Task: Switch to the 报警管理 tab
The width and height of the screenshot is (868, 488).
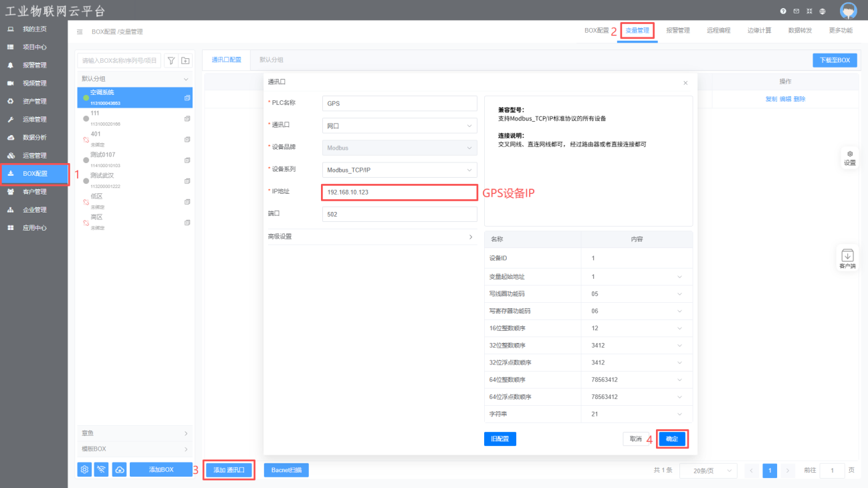Action: pos(677,31)
